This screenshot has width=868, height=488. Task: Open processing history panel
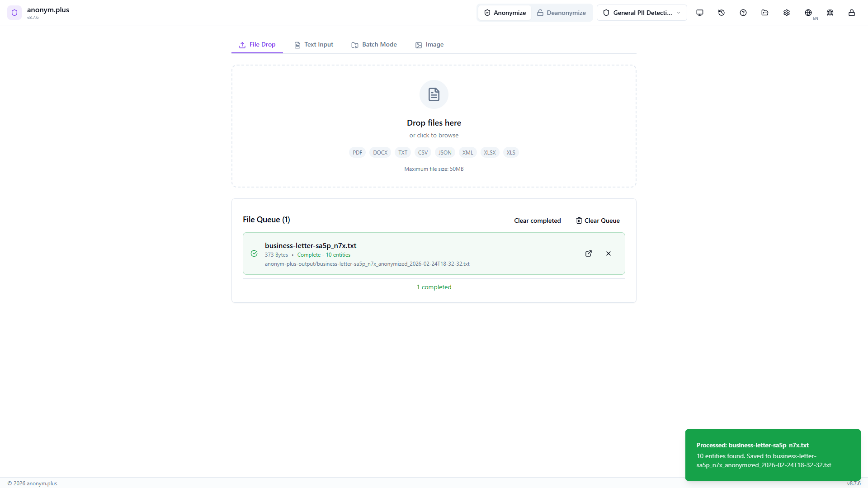click(721, 13)
